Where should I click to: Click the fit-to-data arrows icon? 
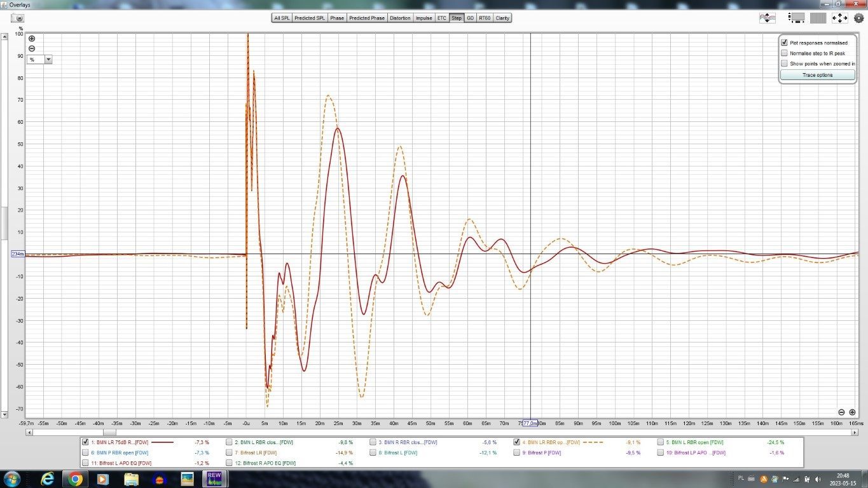839,18
